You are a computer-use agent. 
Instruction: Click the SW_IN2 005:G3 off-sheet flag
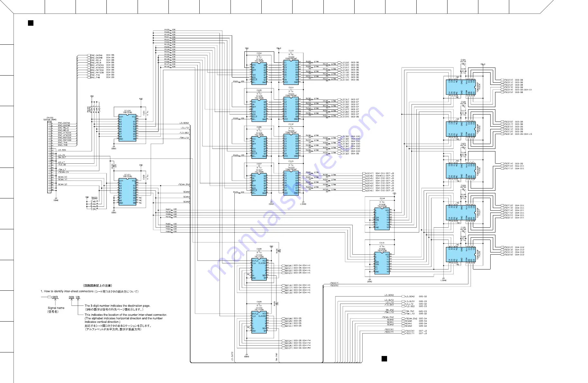click(414, 311)
